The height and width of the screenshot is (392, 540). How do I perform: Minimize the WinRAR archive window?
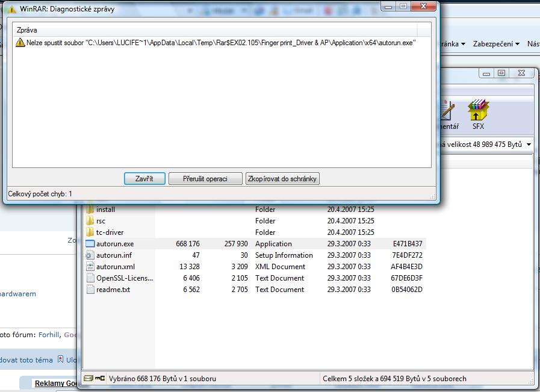(x=486, y=73)
